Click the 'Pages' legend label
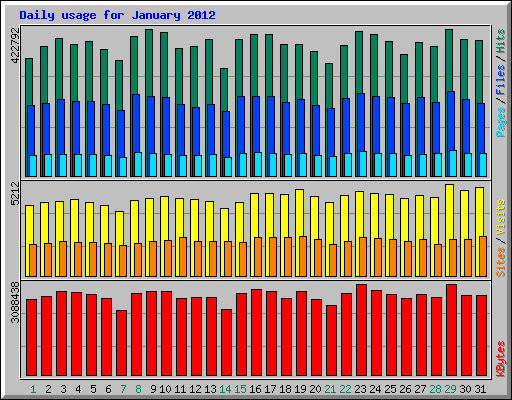Viewport: 512px width, 400px height. tap(501, 122)
